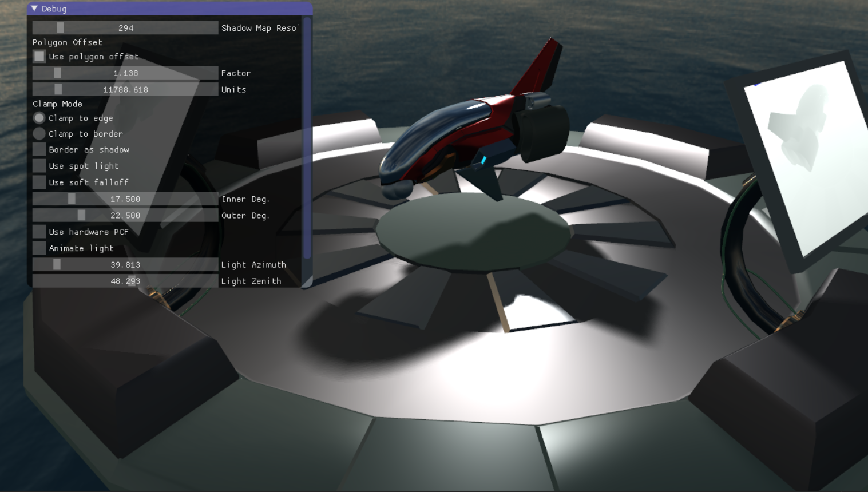The width and height of the screenshot is (868, 492).
Task: Select the Clamp to border option
Action: [39, 134]
